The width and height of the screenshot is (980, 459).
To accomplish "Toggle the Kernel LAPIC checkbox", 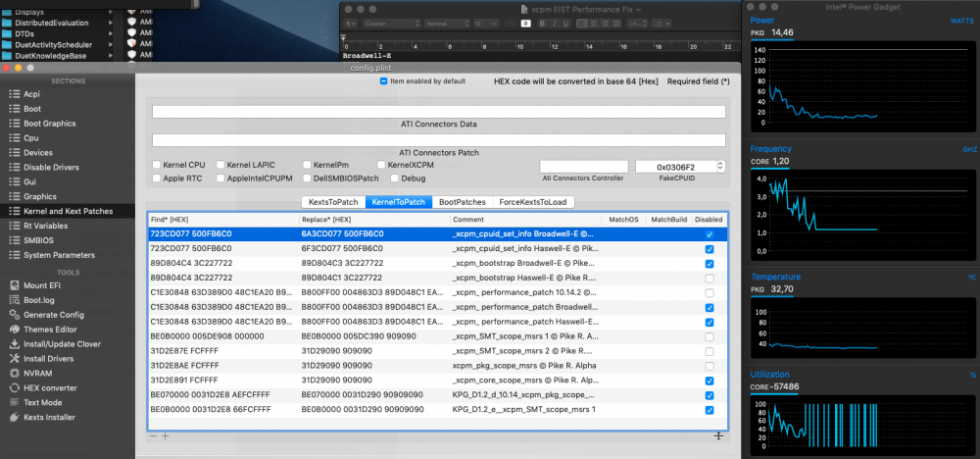I will point(220,165).
